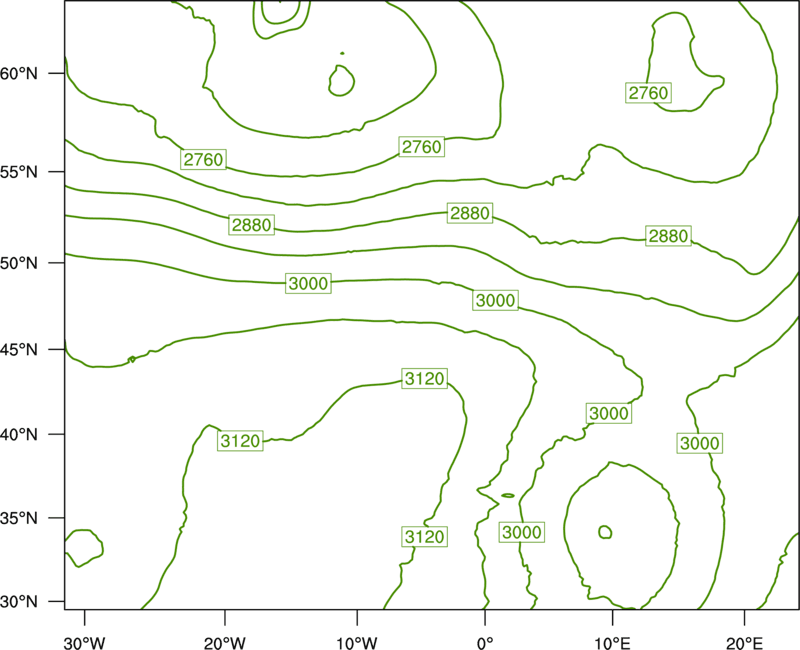Click the westernmost 3120 contour label
Viewport: 800px width, 650px height.
(240, 441)
